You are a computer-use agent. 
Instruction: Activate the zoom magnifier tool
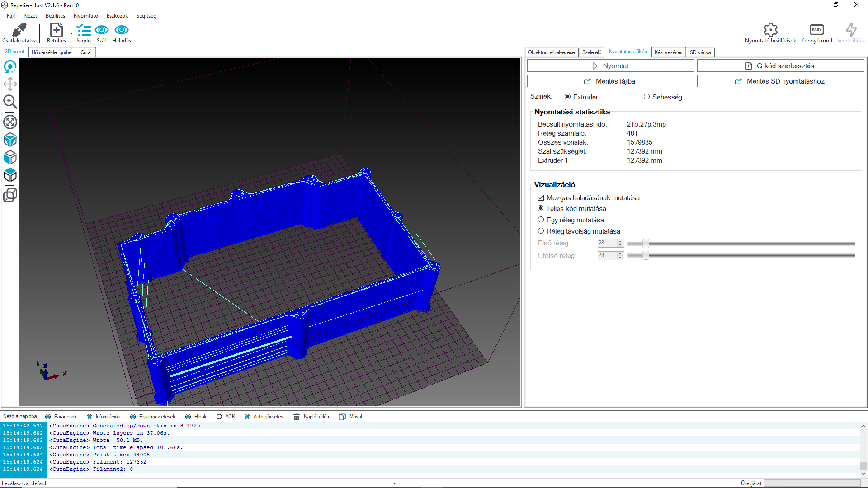click(x=10, y=102)
